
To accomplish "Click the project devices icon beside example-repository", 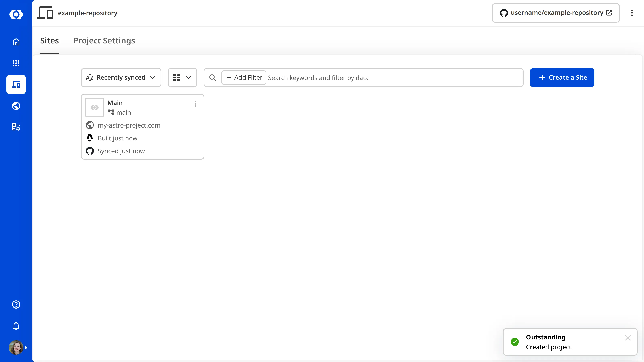I will point(45,13).
